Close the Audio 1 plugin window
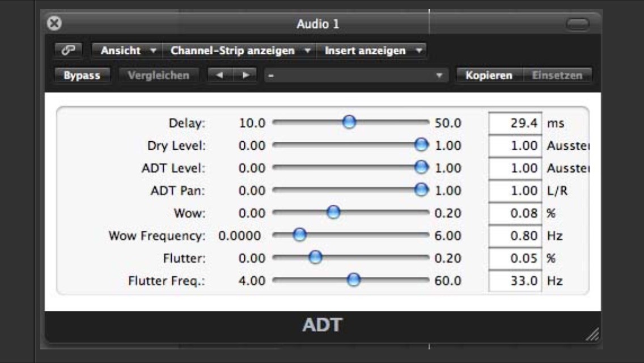 (x=54, y=24)
